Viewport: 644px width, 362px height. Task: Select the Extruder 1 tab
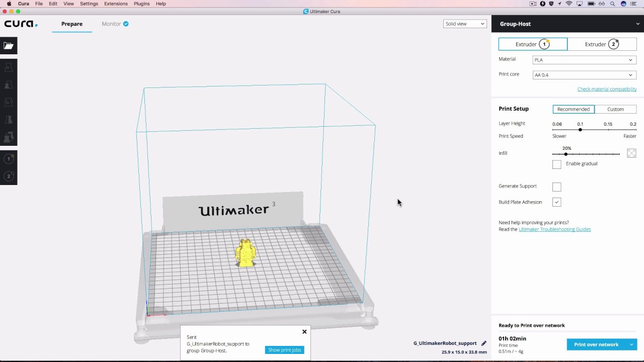point(533,44)
